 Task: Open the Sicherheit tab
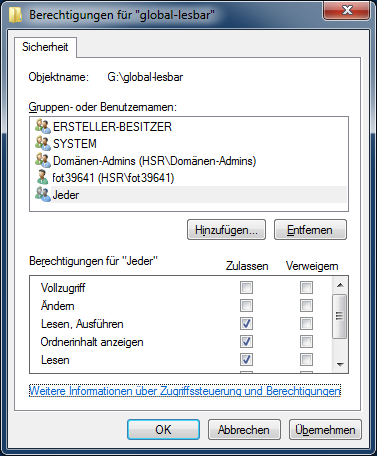tap(45, 47)
